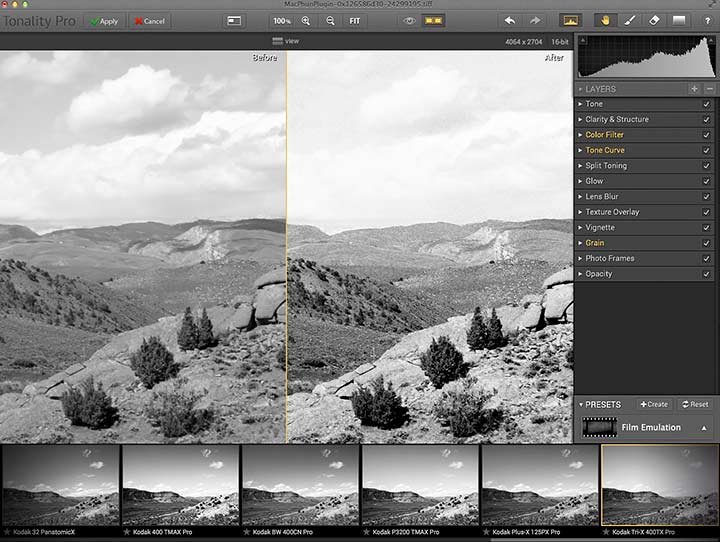Viewport: 720px width, 542px height.
Task: Click the before/after yellow divider line
Action: [287, 247]
